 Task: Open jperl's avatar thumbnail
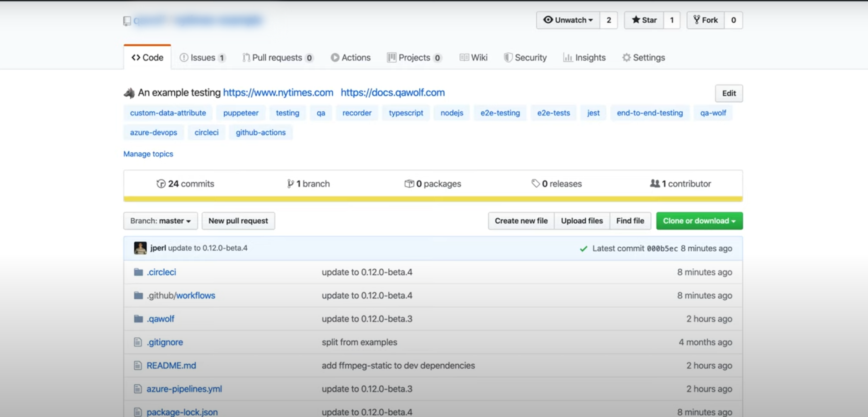coord(140,248)
